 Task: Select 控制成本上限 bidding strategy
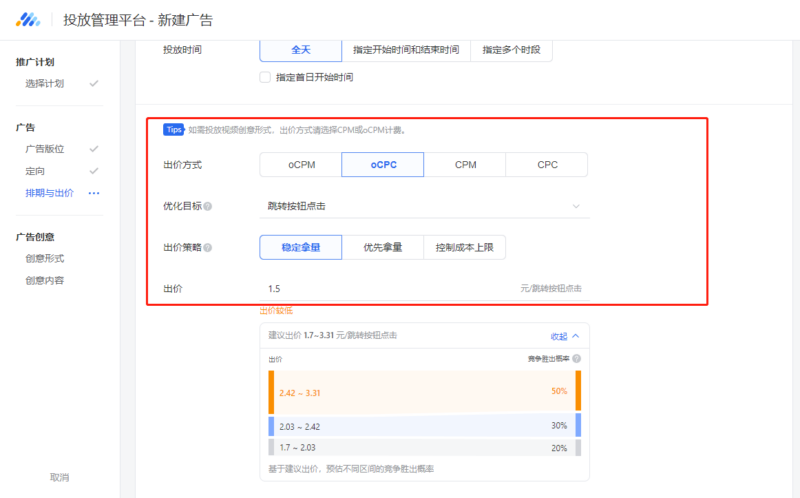pyautogui.click(x=464, y=247)
